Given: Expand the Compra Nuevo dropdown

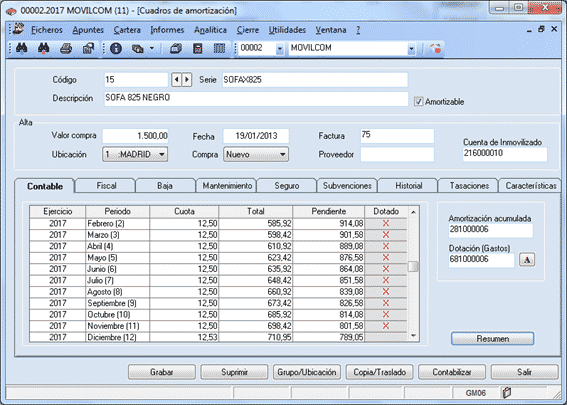Looking at the screenshot, I should (x=256, y=154).
